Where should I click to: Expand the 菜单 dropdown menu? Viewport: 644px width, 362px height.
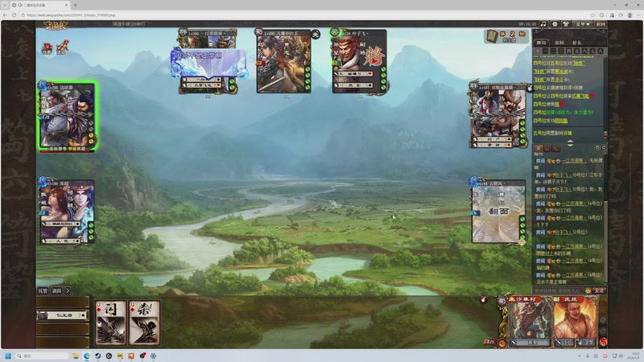point(582,24)
